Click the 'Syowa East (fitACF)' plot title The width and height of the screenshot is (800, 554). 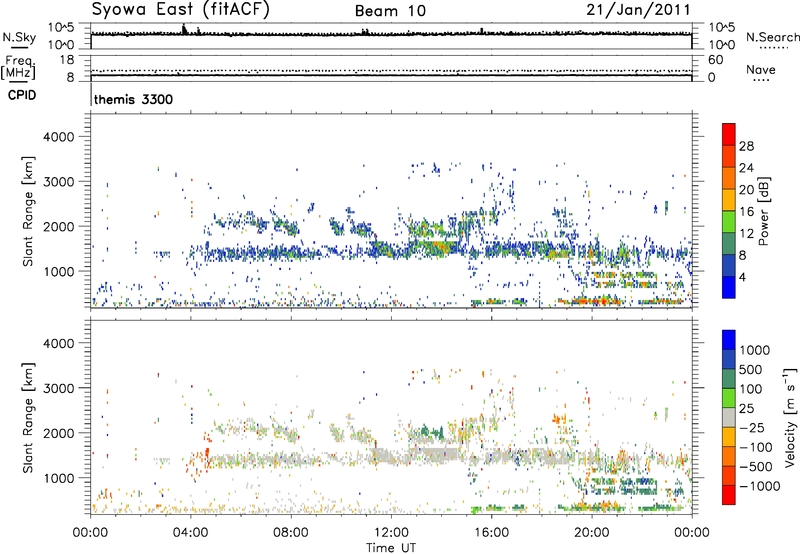[180, 9]
